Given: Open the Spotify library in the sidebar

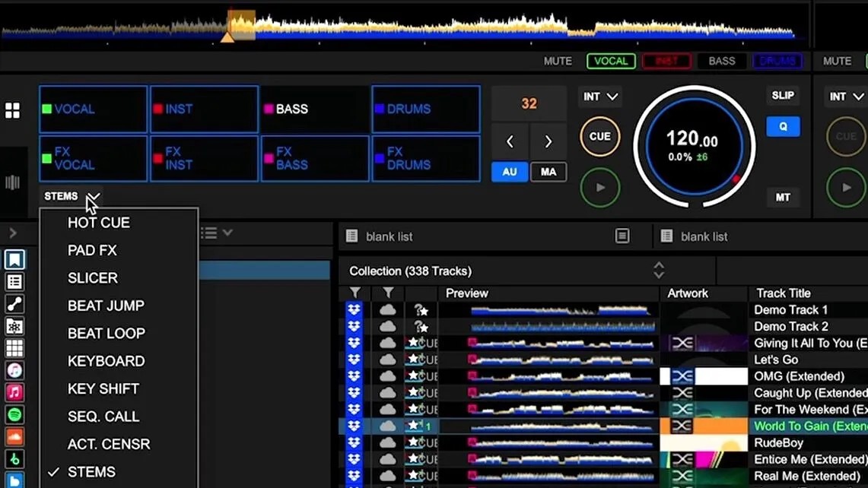Looking at the screenshot, I should (x=14, y=415).
